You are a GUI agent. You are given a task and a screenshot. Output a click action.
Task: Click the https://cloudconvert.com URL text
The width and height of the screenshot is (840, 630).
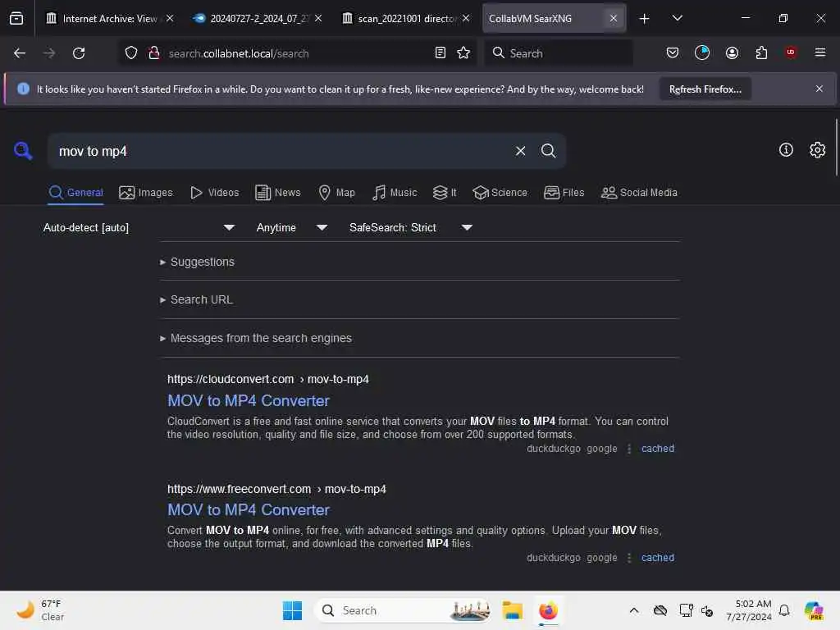[231, 379]
